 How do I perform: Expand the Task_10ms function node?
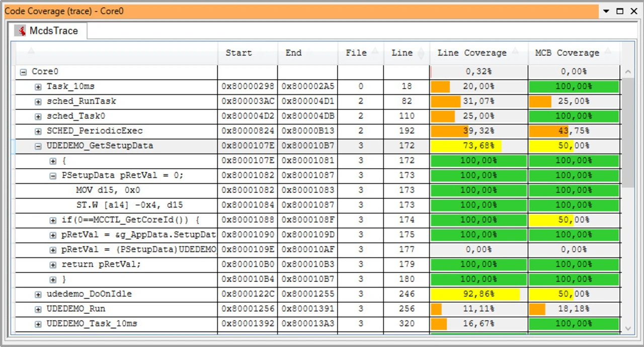[38, 87]
